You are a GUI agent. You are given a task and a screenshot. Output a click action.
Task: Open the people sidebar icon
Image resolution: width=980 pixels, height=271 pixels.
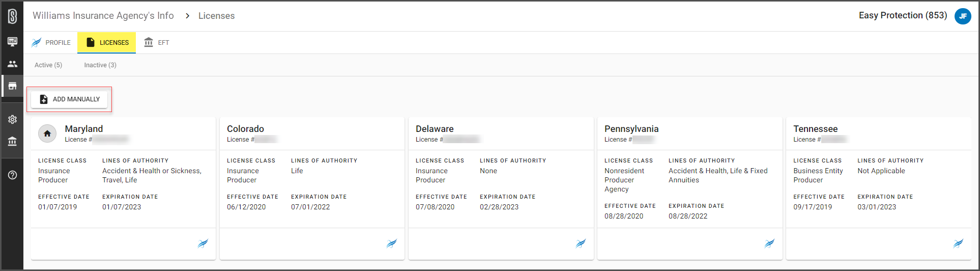12,64
